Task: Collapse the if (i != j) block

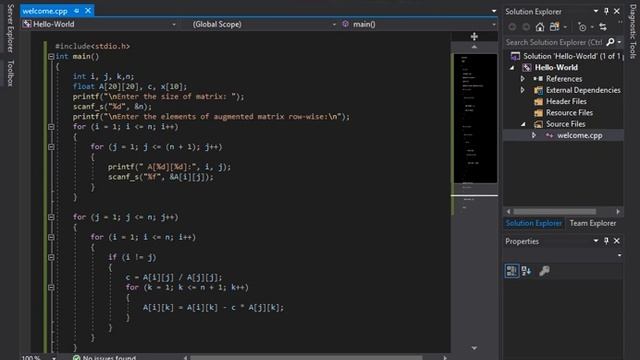Action: point(51,257)
